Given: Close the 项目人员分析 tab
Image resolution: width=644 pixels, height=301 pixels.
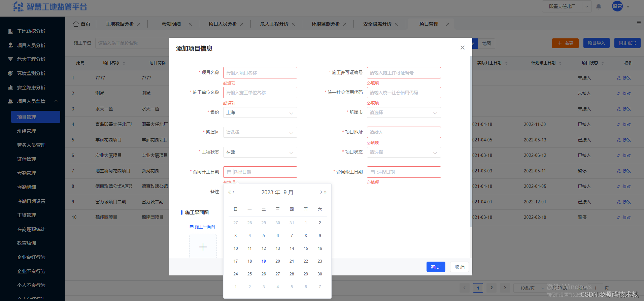Looking at the screenshot, I should (x=242, y=24).
